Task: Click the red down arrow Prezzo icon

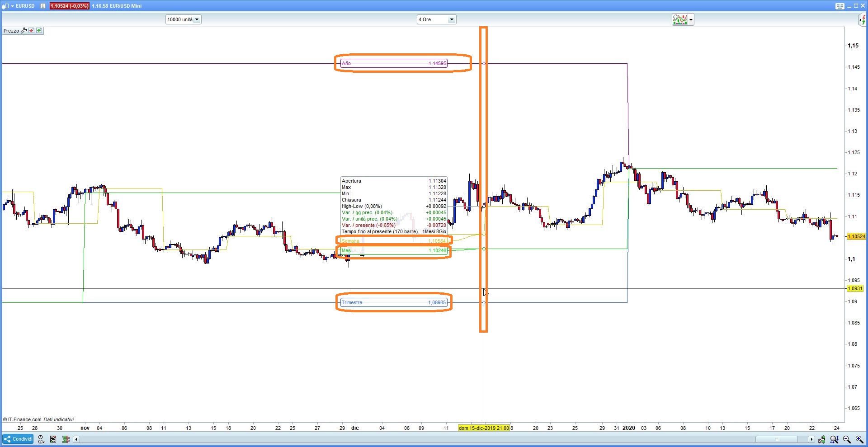Action: point(31,31)
